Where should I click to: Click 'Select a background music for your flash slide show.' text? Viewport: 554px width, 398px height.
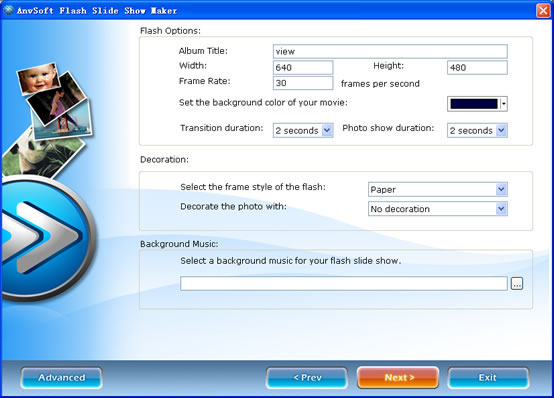[x=290, y=261]
